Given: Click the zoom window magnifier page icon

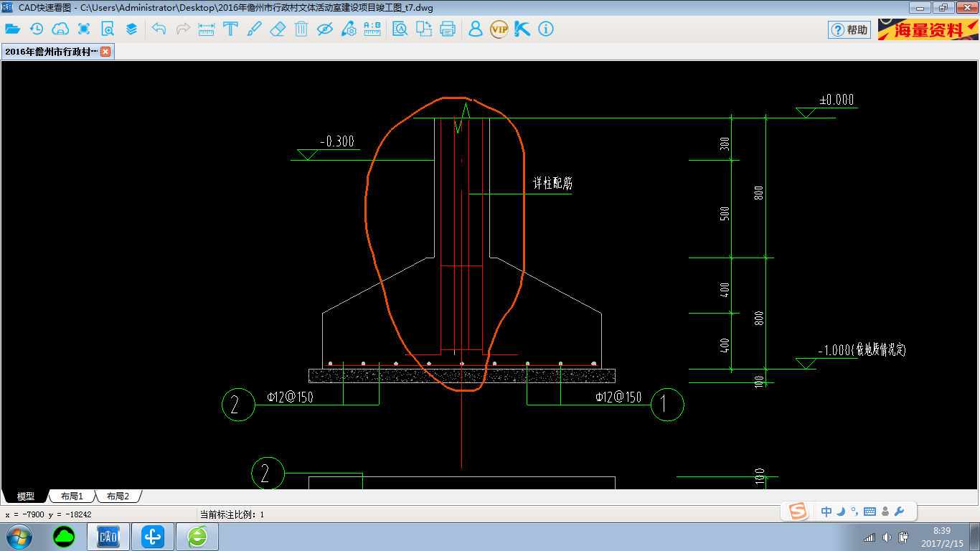Looking at the screenshot, I should [108, 29].
